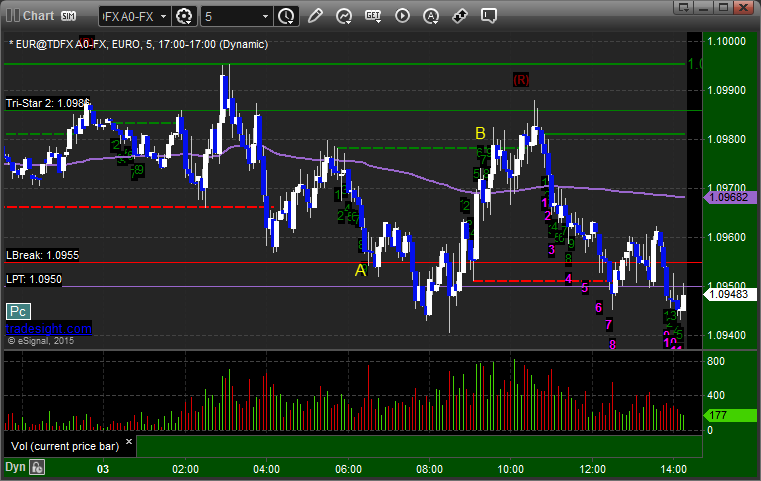Click the 1.10000 price axis label
761x481 pixels.
click(x=727, y=41)
